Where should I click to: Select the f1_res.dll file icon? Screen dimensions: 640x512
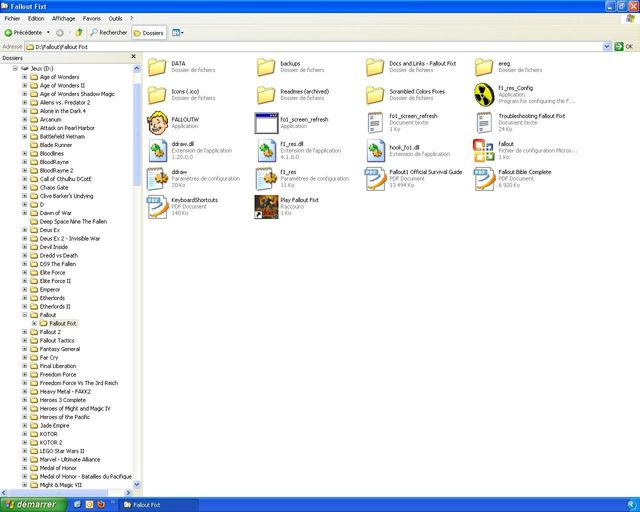[x=267, y=151]
